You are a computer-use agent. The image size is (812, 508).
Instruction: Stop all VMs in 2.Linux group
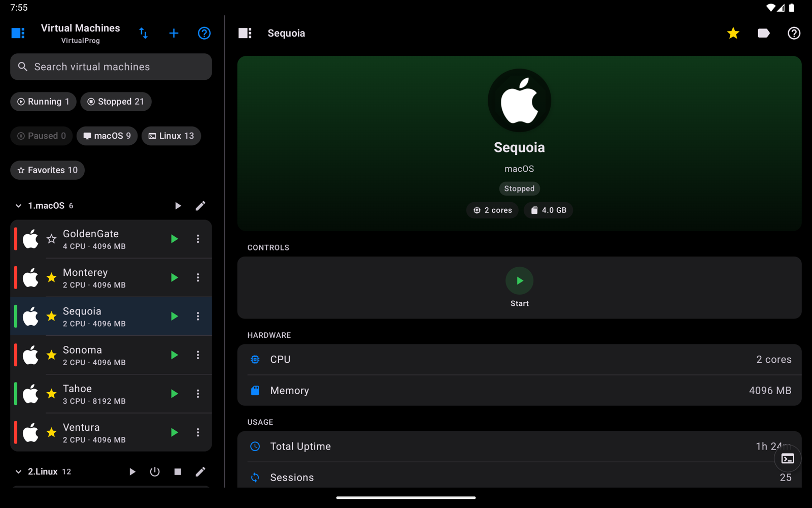pyautogui.click(x=178, y=472)
